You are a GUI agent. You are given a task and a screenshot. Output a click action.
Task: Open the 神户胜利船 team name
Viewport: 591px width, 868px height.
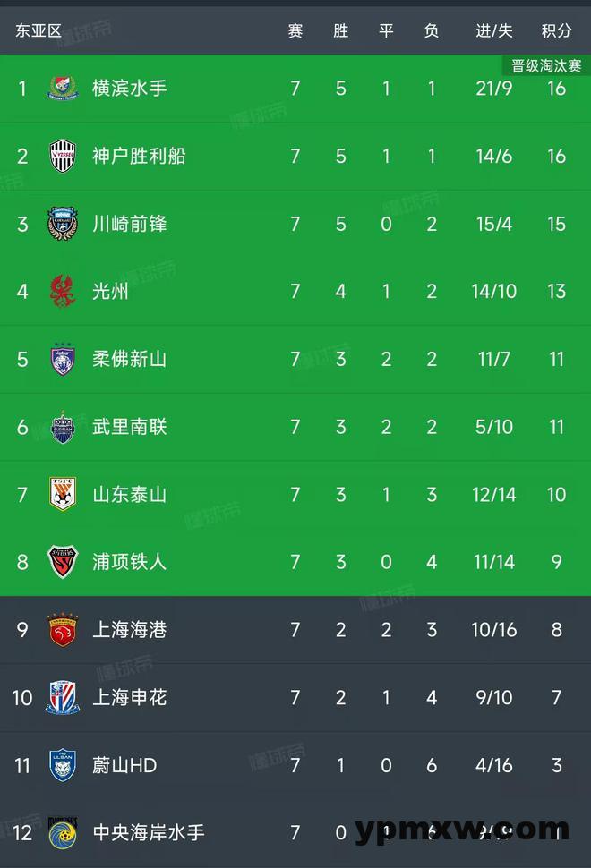[x=139, y=156]
